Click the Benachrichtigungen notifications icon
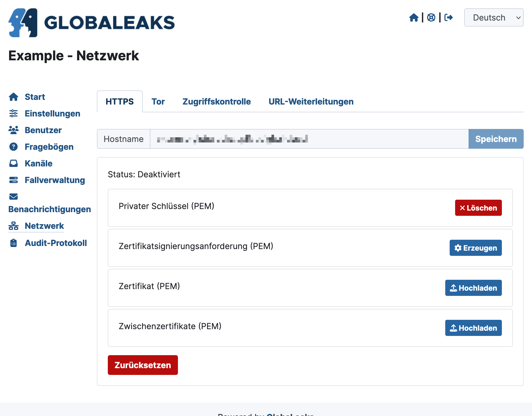The width and height of the screenshot is (532, 416). pyautogui.click(x=14, y=197)
